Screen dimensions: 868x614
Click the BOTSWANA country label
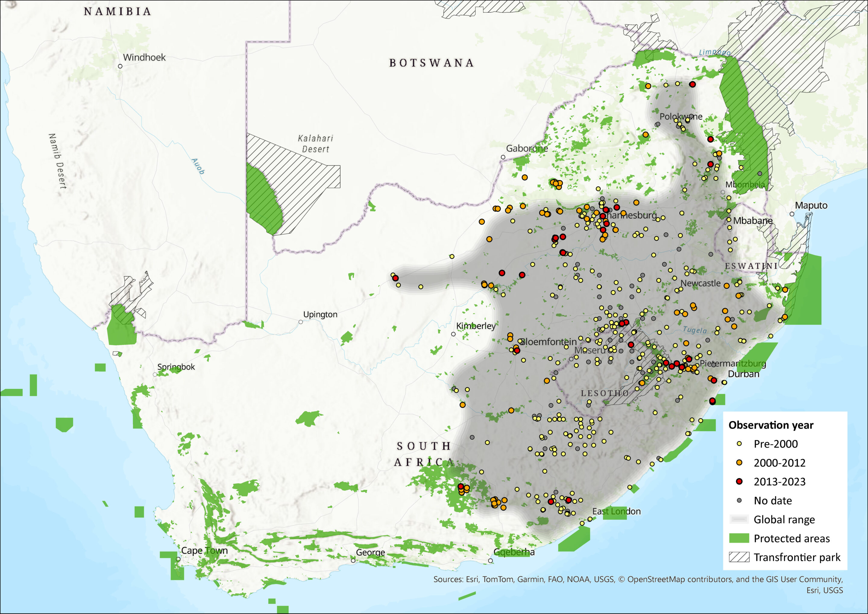click(431, 63)
